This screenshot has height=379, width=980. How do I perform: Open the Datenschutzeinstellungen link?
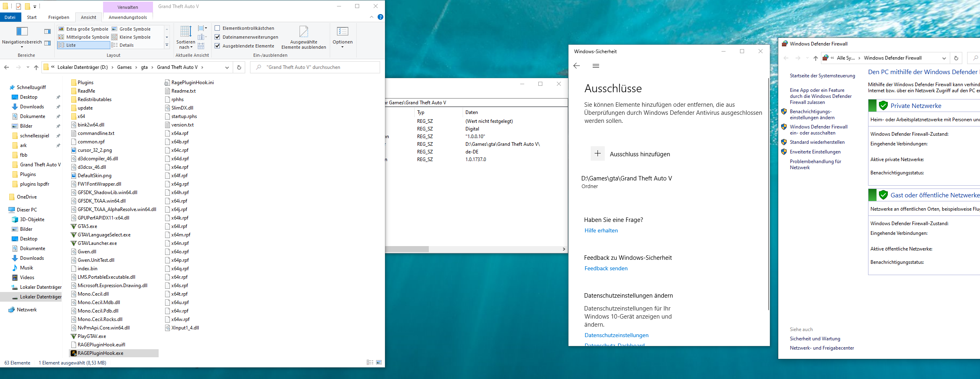click(x=616, y=335)
